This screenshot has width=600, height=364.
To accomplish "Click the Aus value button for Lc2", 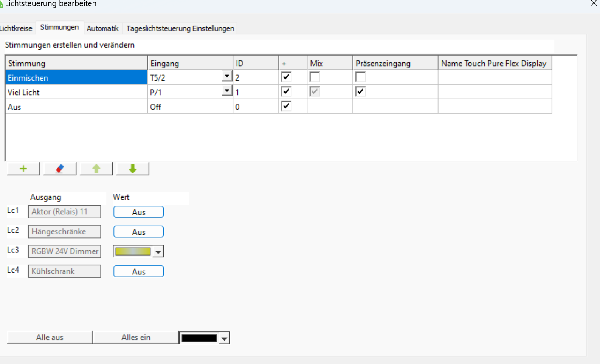I will 139,232.
